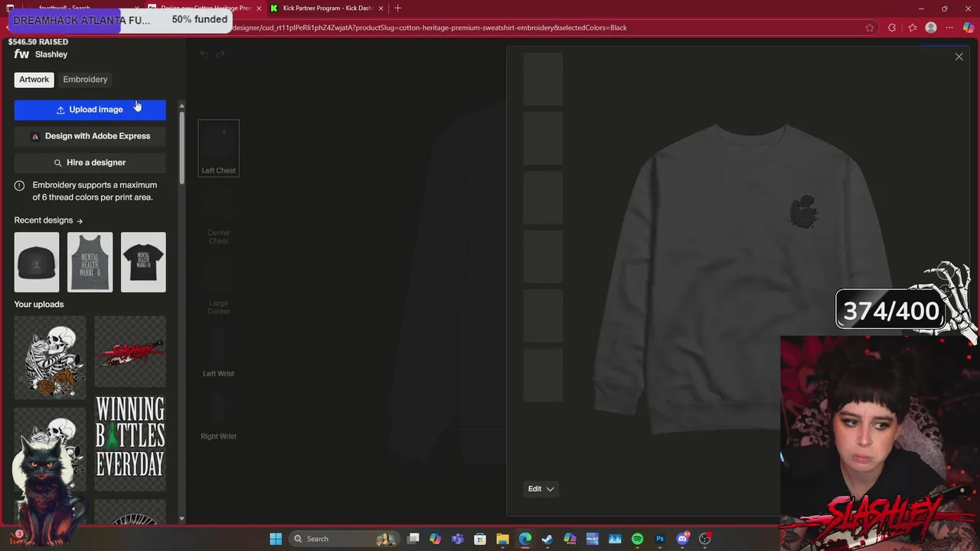Viewport: 980px width, 551px height.
Task: Click the browser address bar URL
Action: (429, 28)
